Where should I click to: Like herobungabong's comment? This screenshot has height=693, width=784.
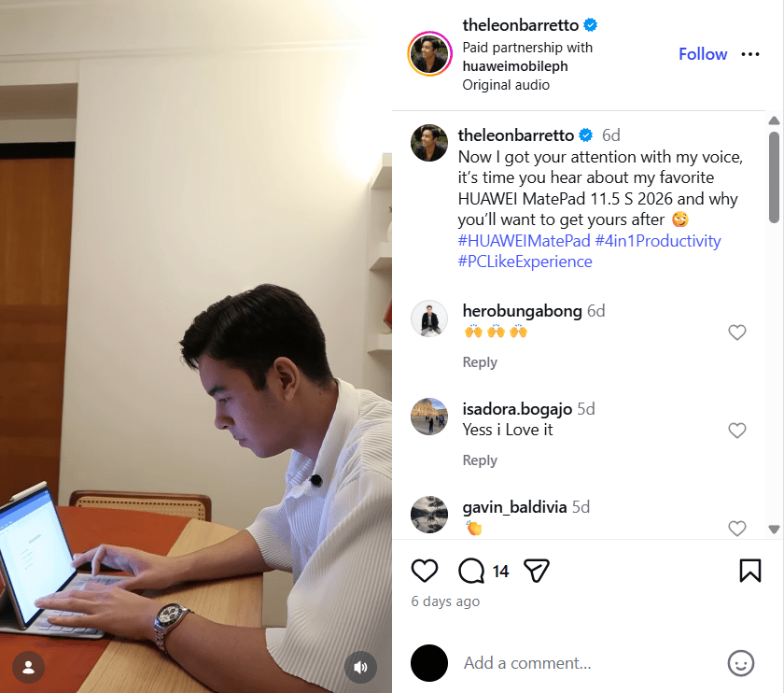pyautogui.click(x=737, y=332)
